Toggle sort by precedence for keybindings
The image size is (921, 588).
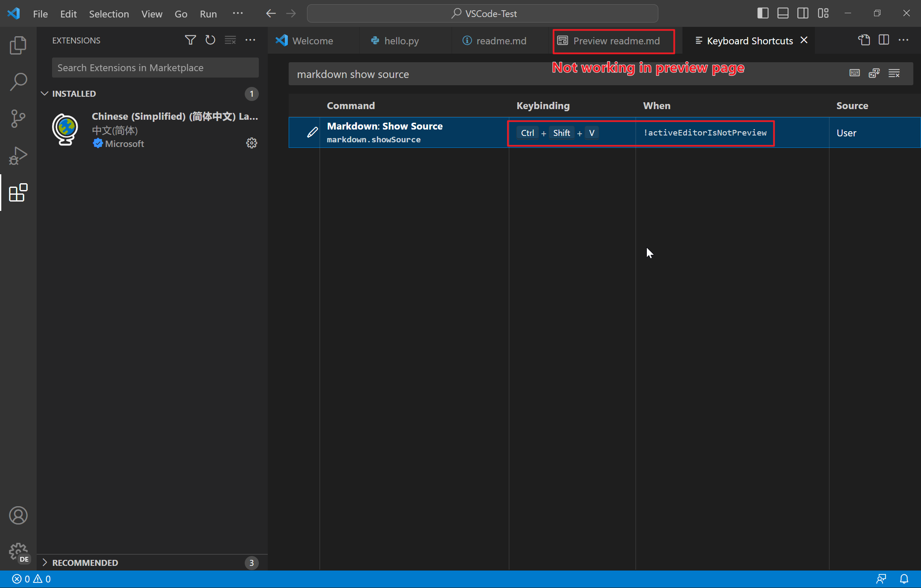874,73
